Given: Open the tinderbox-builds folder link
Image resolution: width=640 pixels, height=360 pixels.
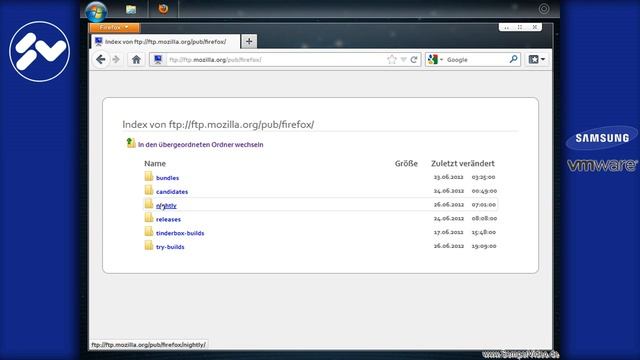Looking at the screenshot, I should 180,233.
